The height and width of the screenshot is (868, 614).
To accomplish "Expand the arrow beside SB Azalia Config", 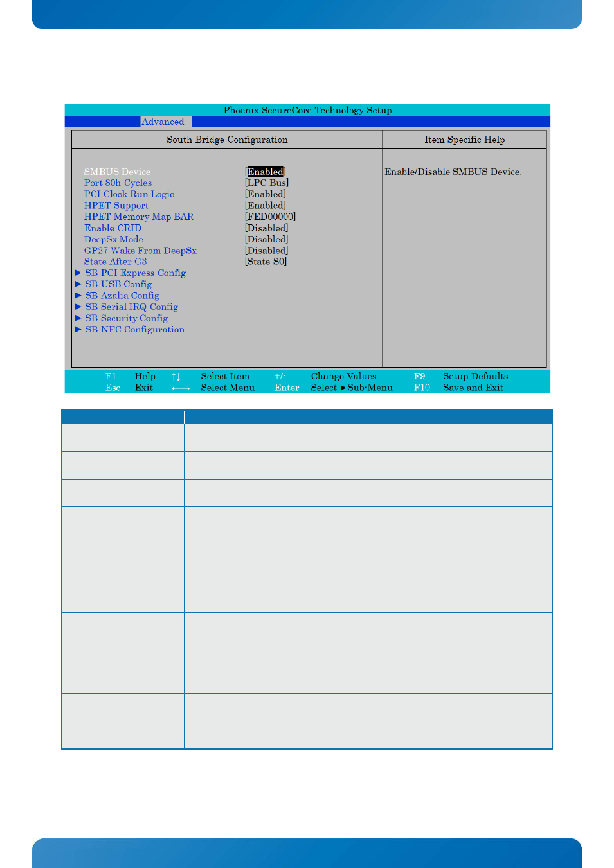I will click(78, 295).
